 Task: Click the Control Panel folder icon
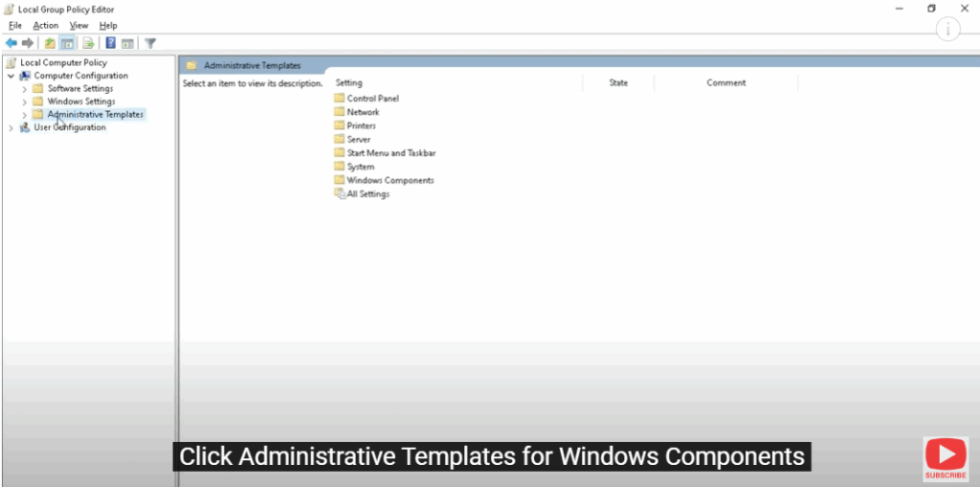(x=340, y=99)
